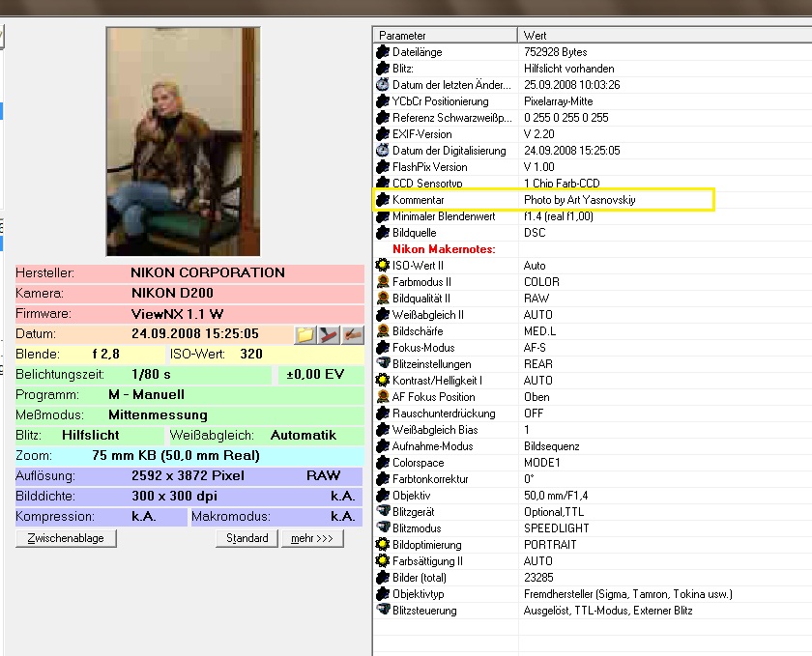Select the exposure compensation '±0,00 EV'
The height and width of the screenshot is (656, 812).
315,374
